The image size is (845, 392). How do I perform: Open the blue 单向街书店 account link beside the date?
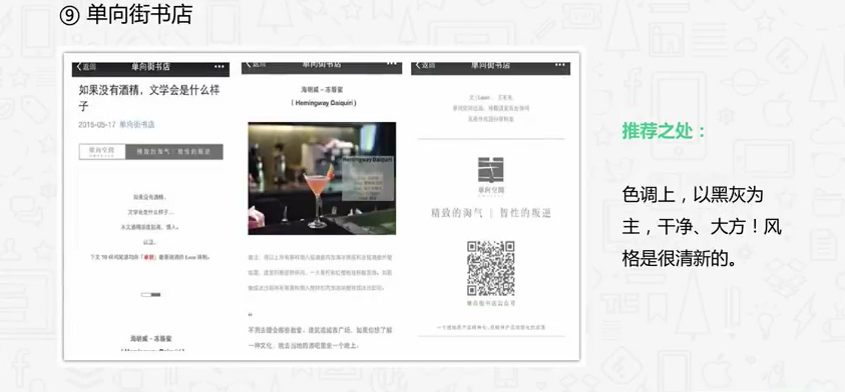pyautogui.click(x=137, y=125)
